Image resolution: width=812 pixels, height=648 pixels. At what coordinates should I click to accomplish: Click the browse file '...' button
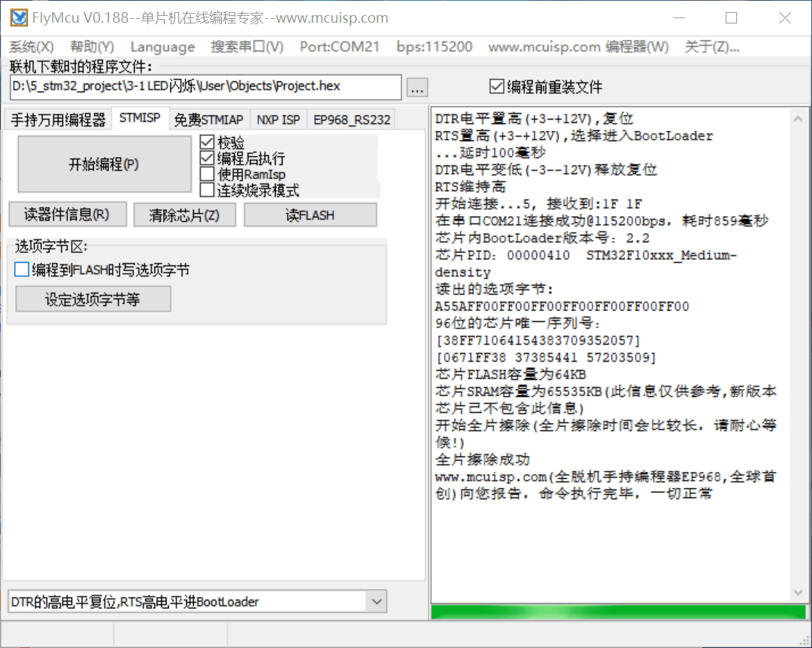click(x=417, y=88)
